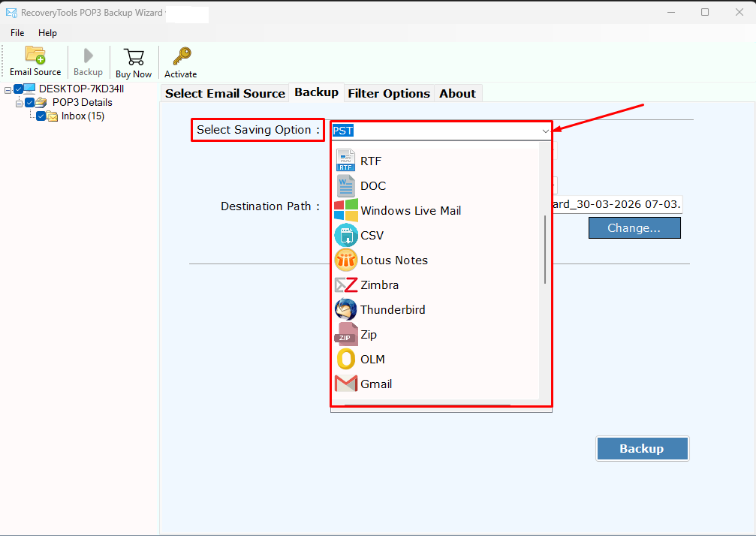The image size is (756, 536).
Task: Choose the Lotus Notes icon
Action: click(x=345, y=260)
